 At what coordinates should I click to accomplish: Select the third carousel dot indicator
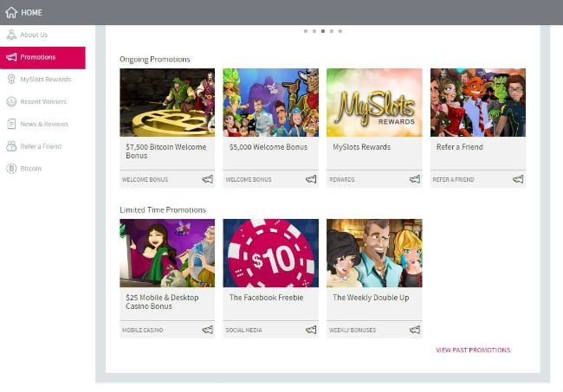pos(323,30)
